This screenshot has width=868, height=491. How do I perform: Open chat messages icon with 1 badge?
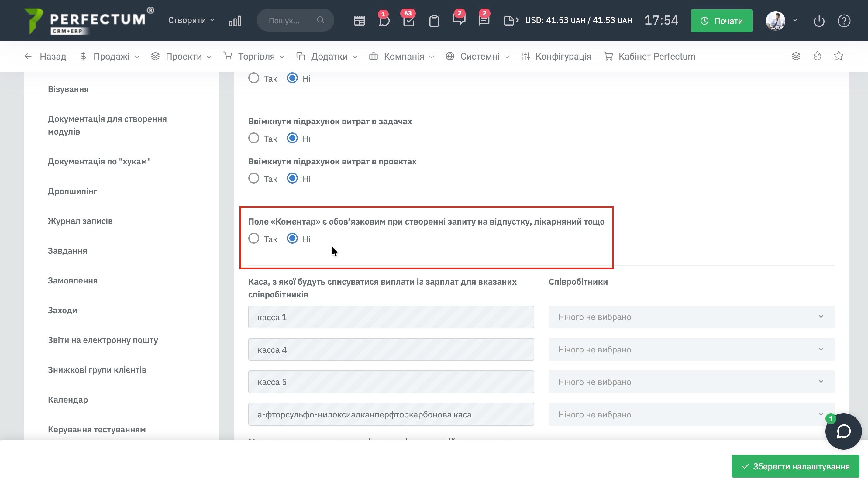(x=384, y=21)
